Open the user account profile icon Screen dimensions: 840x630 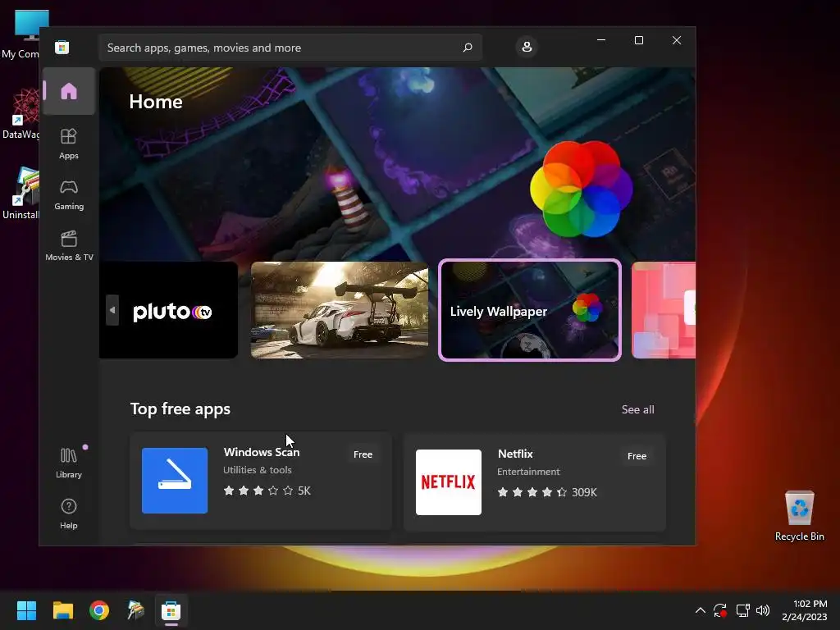click(527, 47)
